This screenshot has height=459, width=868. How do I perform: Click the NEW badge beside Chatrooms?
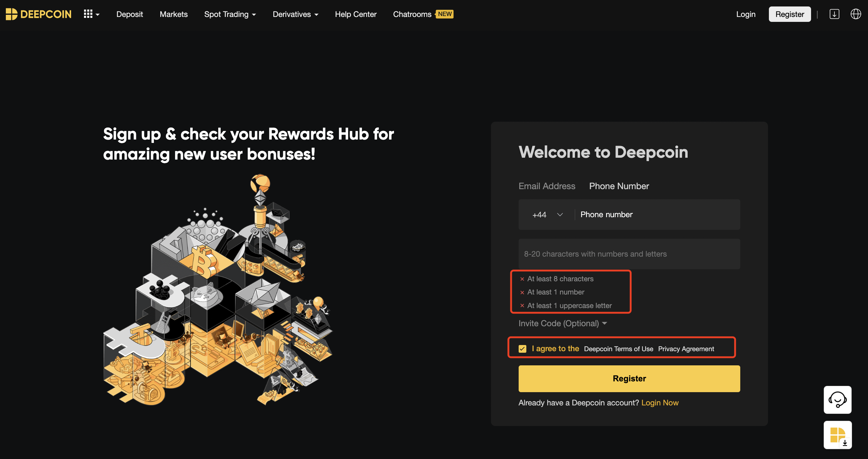pyautogui.click(x=445, y=14)
